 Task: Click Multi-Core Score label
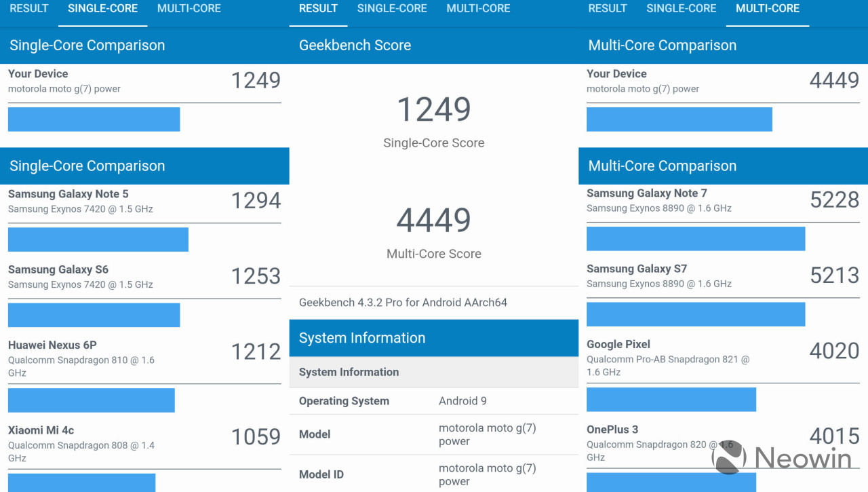click(434, 254)
